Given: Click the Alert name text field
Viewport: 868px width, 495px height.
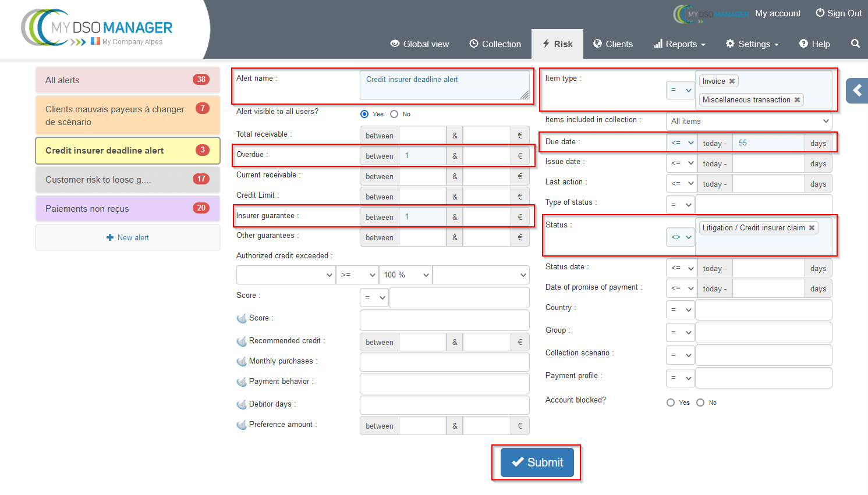Looking at the screenshot, I should point(444,85).
